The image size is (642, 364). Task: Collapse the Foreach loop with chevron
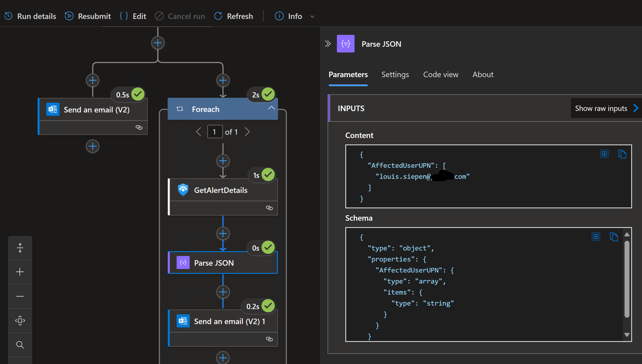[x=271, y=108]
